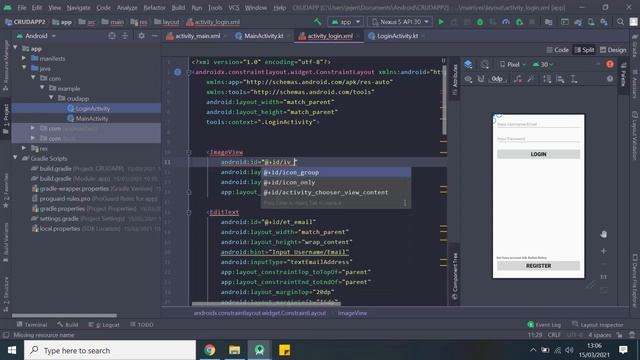
Task: Click the Pack icon in design toolbar
Action: tap(547, 79)
